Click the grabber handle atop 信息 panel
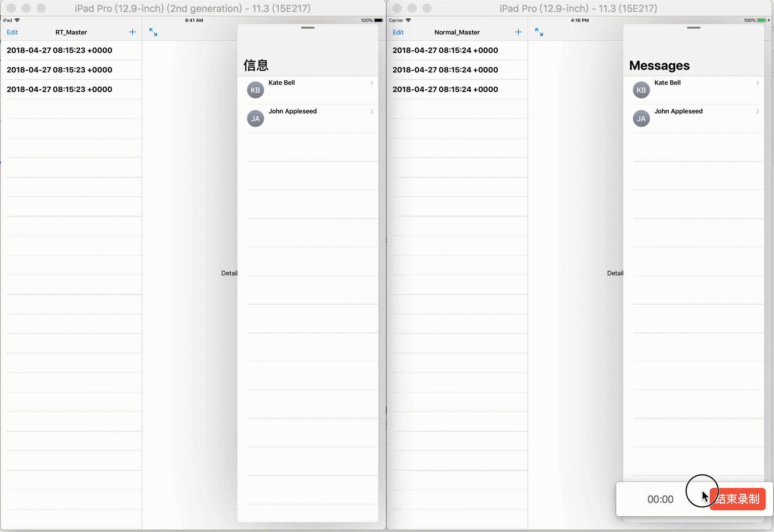Viewport: 774px width, 532px height. tap(308, 28)
